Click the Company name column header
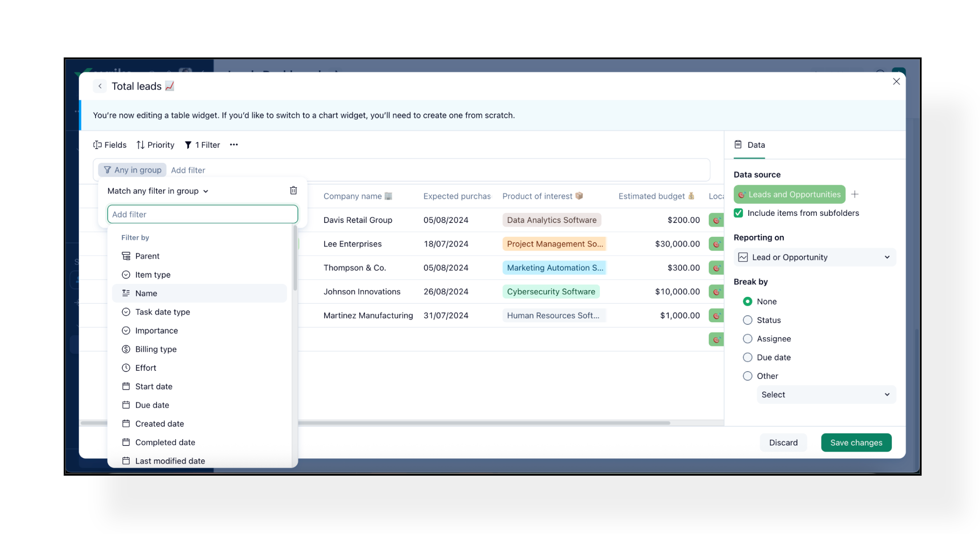 (358, 196)
